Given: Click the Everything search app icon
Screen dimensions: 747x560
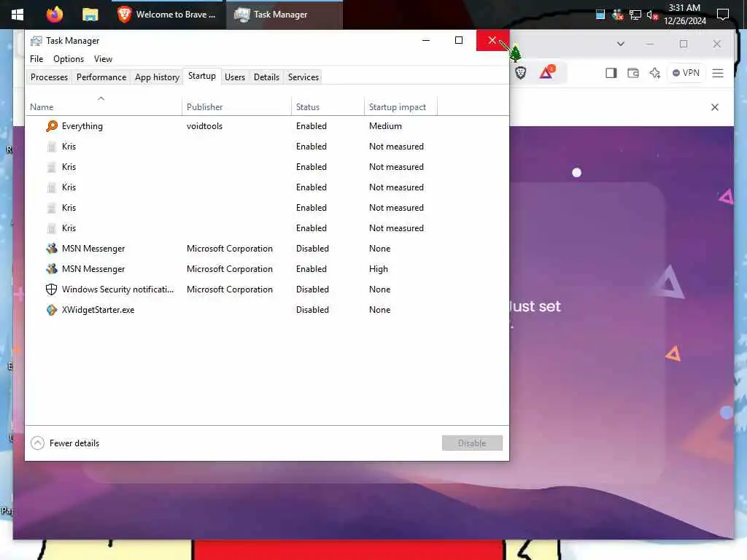Looking at the screenshot, I should click(x=52, y=125).
